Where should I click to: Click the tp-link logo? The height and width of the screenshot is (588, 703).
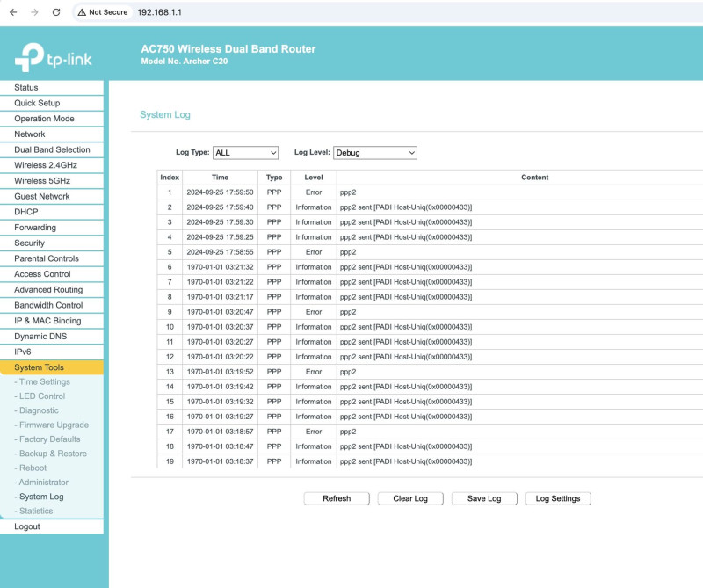53,58
